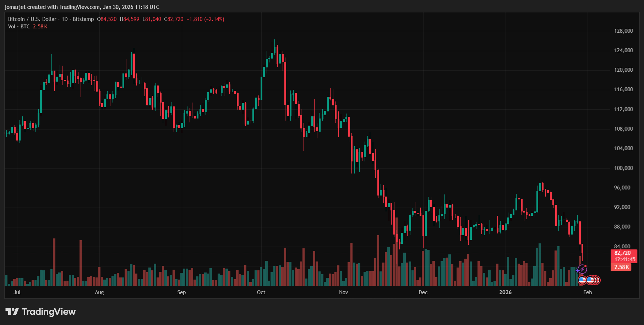This screenshot has width=644, height=325.
Task: Click the close value C82,720 in the legend
Action: click(x=174, y=19)
